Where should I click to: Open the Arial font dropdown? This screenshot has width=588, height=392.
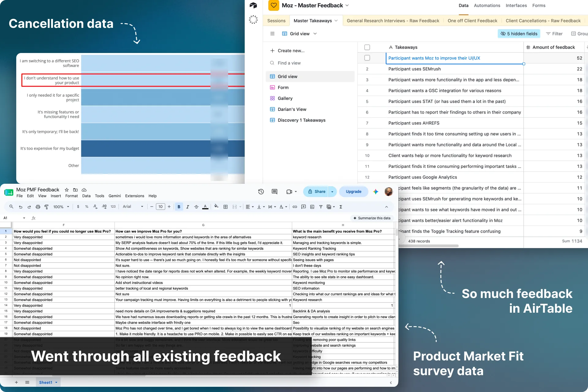point(133,207)
